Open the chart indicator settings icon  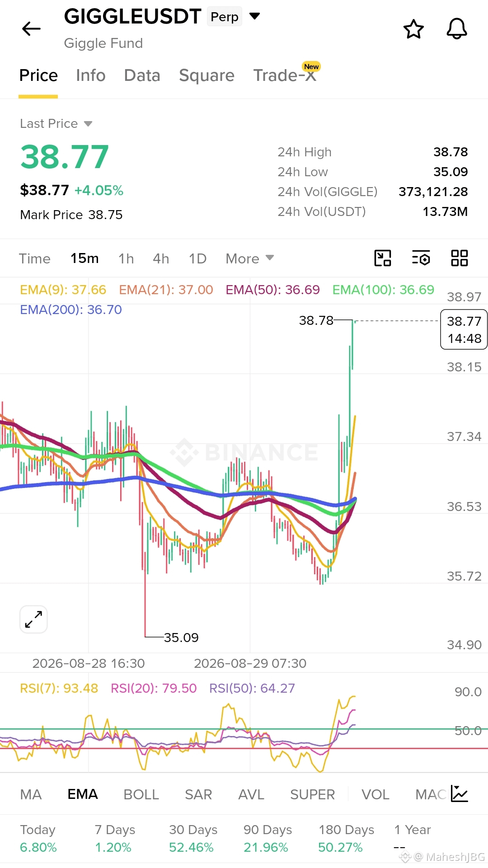tap(421, 258)
